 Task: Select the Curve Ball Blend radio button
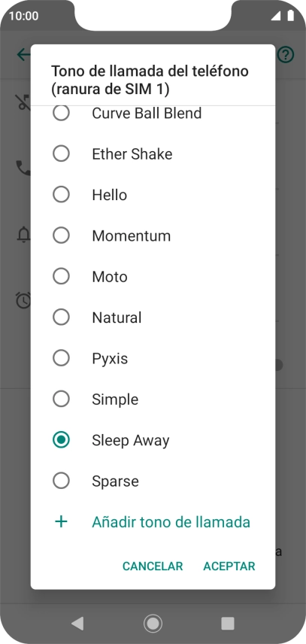pyautogui.click(x=61, y=113)
